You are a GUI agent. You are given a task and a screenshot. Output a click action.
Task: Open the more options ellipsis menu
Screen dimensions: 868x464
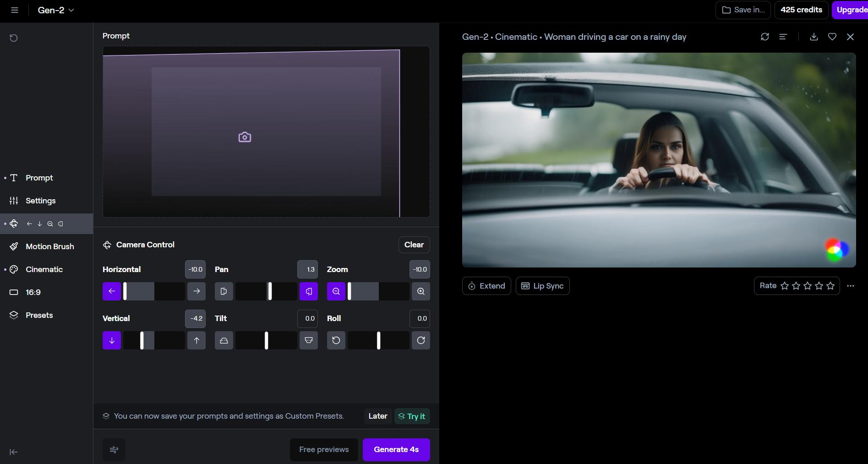pyautogui.click(x=850, y=286)
